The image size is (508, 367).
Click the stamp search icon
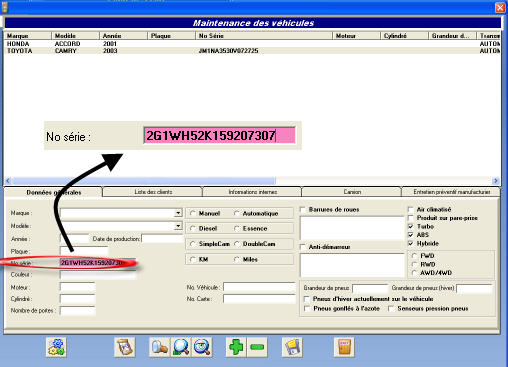click(x=160, y=347)
